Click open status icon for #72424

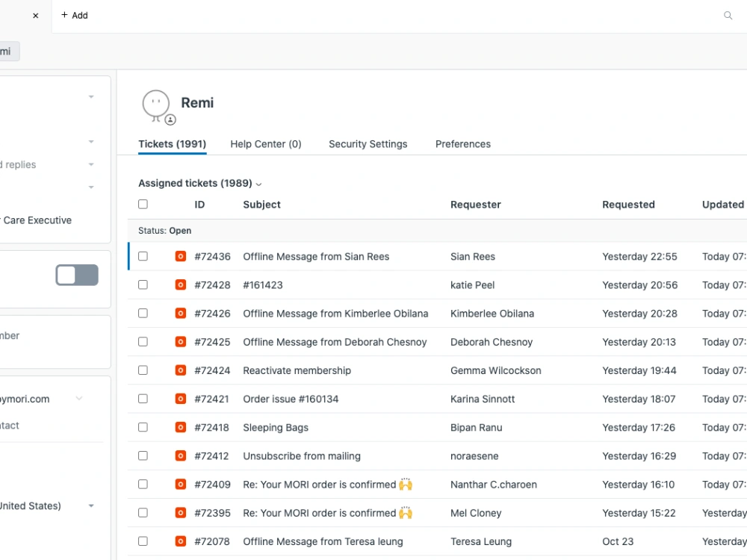click(181, 370)
